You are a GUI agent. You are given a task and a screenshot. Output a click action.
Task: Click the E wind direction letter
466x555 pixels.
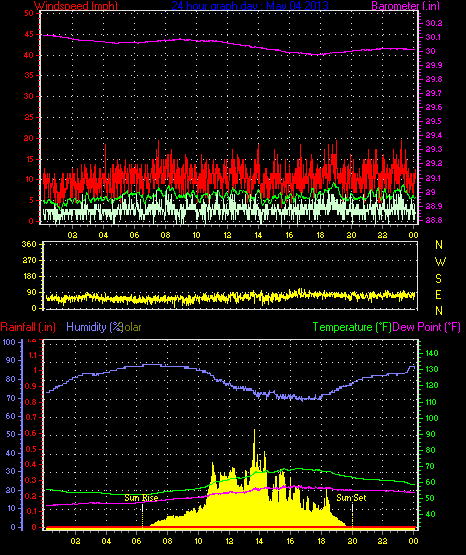point(438,294)
